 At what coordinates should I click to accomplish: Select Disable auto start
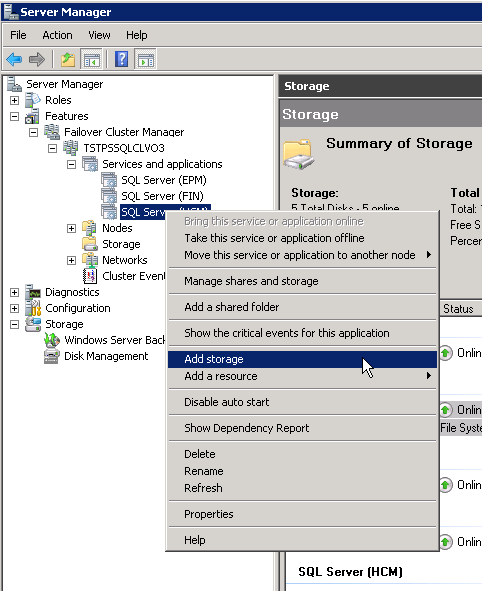(x=302, y=402)
